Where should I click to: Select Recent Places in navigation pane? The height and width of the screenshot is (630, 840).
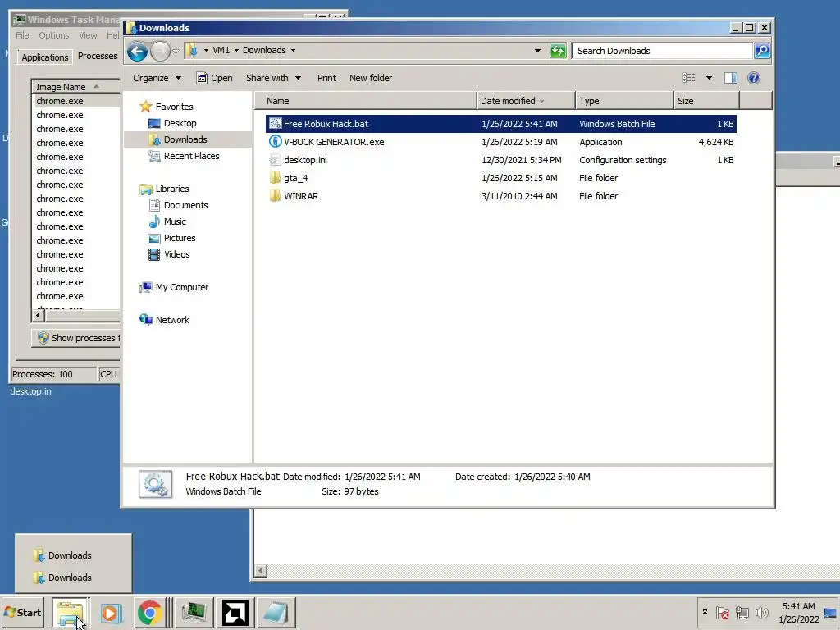191,156
